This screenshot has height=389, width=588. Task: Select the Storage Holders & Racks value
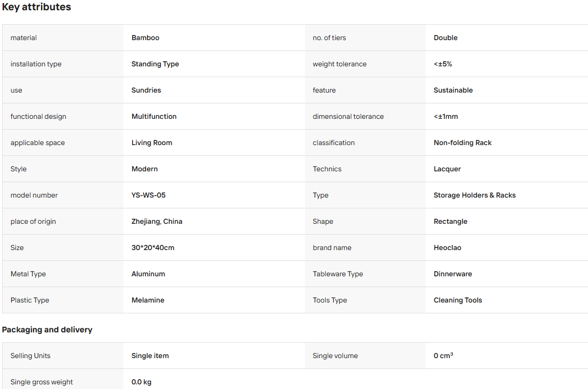474,195
